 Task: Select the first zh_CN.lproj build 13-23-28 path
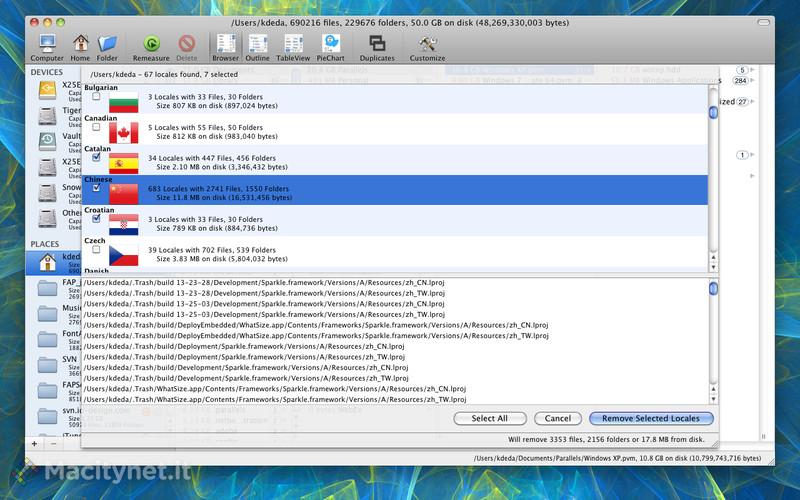[x=264, y=283]
